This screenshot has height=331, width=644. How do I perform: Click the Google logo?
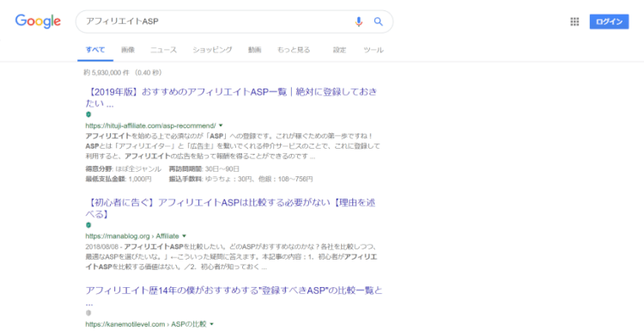(x=38, y=21)
